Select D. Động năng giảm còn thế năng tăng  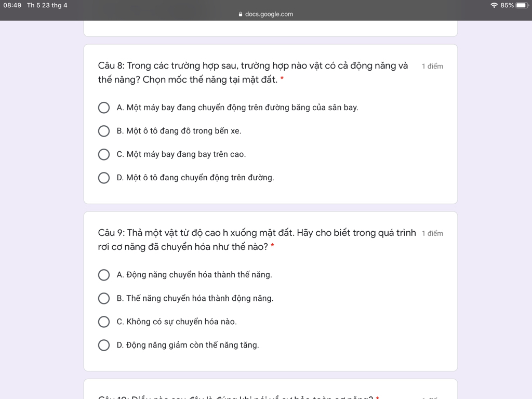click(104, 345)
